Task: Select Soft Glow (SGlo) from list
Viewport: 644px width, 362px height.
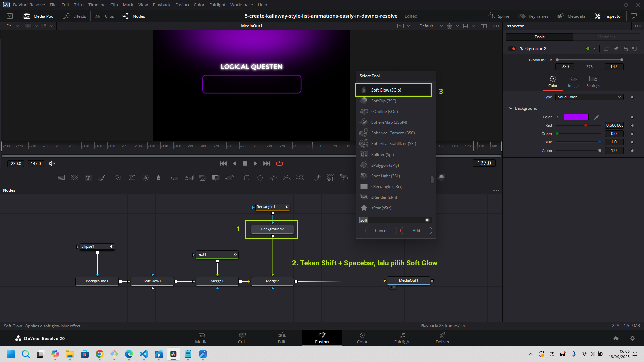Action: coord(386,90)
